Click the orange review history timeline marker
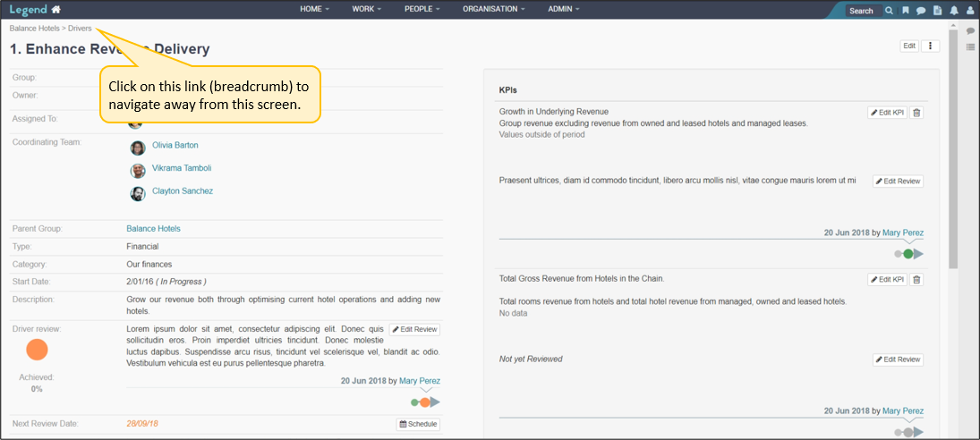The image size is (980, 440). pos(424,402)
